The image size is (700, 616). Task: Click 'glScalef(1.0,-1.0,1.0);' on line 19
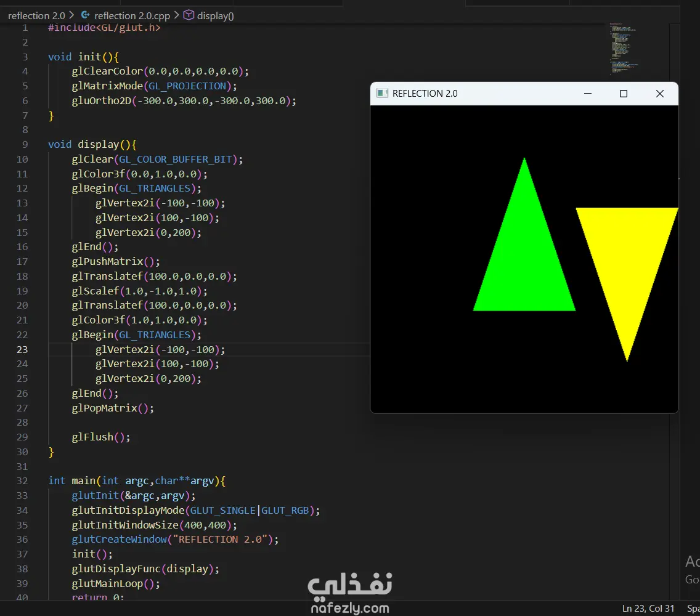(140, 291)
